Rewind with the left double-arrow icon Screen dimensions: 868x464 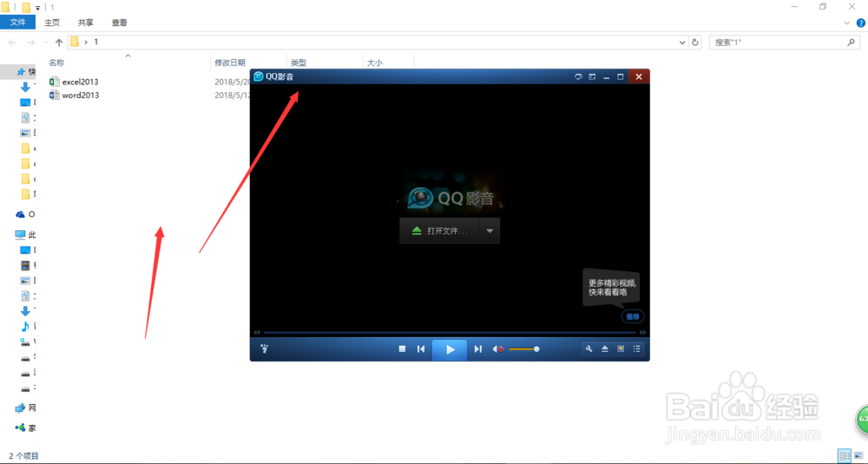point(257,333)
